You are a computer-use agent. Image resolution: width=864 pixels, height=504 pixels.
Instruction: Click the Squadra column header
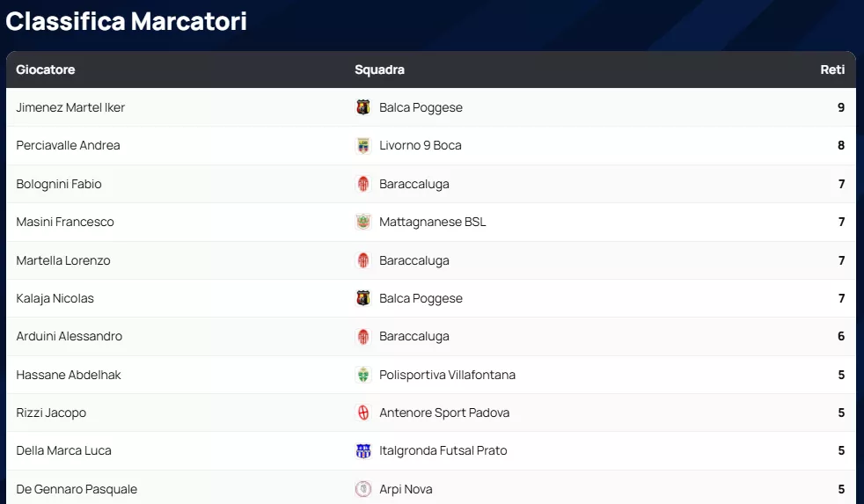379,69
